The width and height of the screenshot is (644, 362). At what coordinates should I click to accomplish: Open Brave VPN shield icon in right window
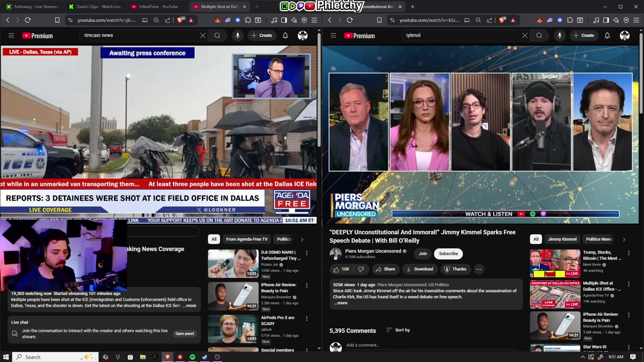626,20
